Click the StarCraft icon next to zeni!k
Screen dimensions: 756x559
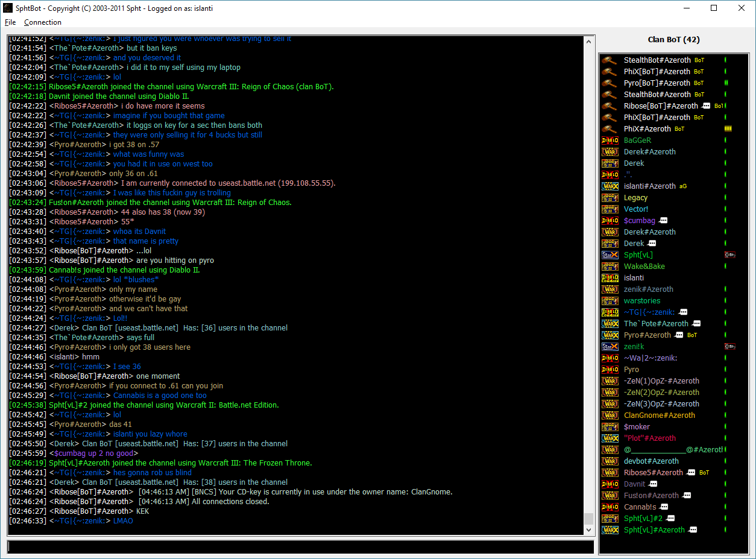(x=610, y=346)
